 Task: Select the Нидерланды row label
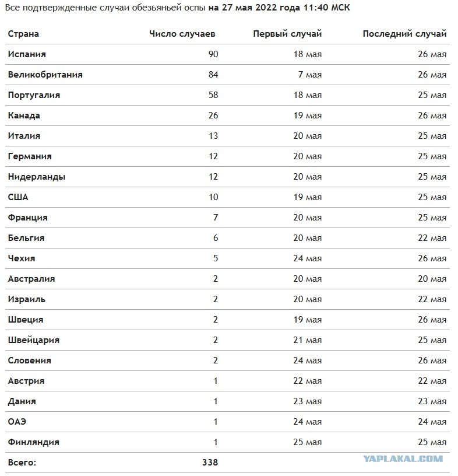(37, 177)
